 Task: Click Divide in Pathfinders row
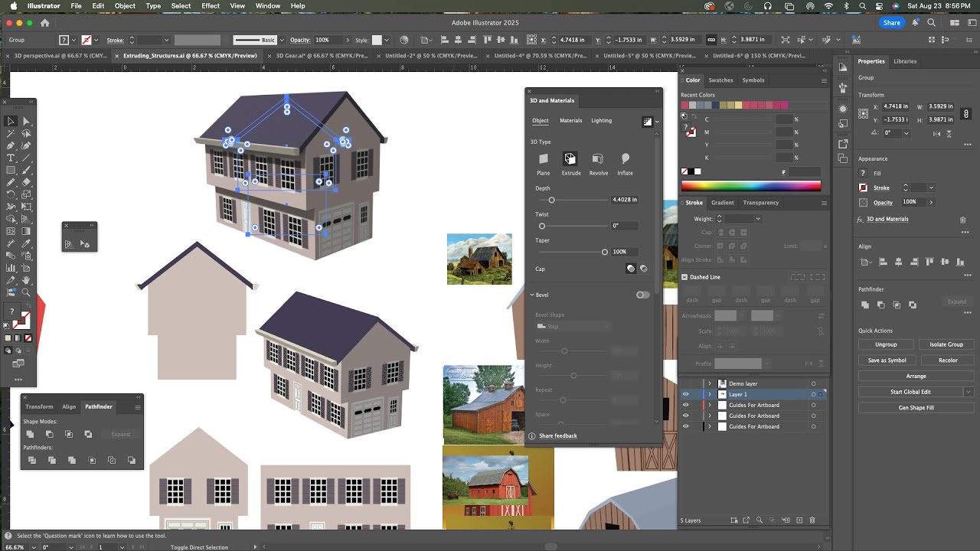click(32, 460)
